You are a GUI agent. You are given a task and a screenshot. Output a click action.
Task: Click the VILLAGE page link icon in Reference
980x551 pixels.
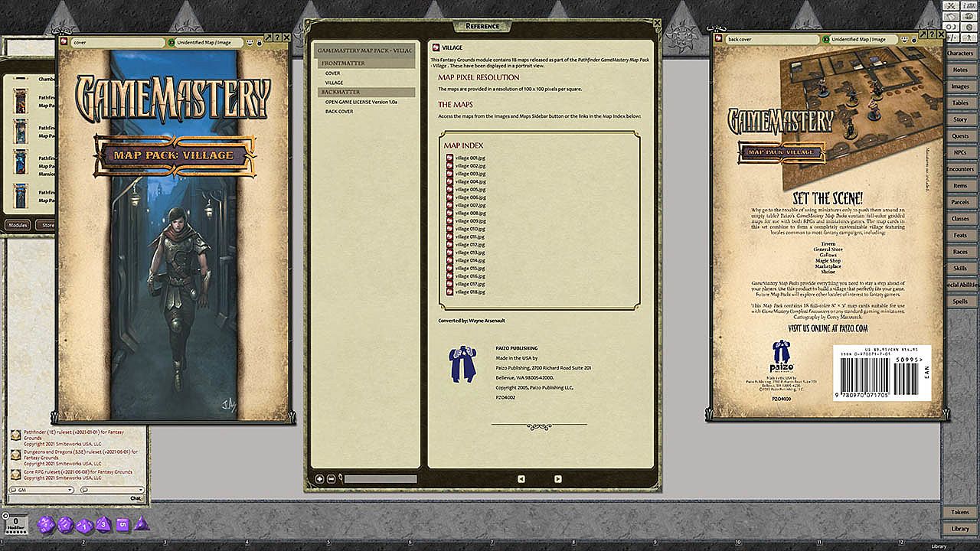(x=436, y=47)
